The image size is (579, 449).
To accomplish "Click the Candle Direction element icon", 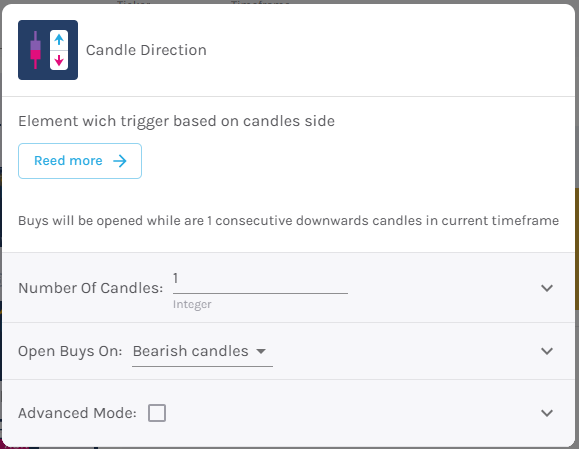I will tap(48, 50).
